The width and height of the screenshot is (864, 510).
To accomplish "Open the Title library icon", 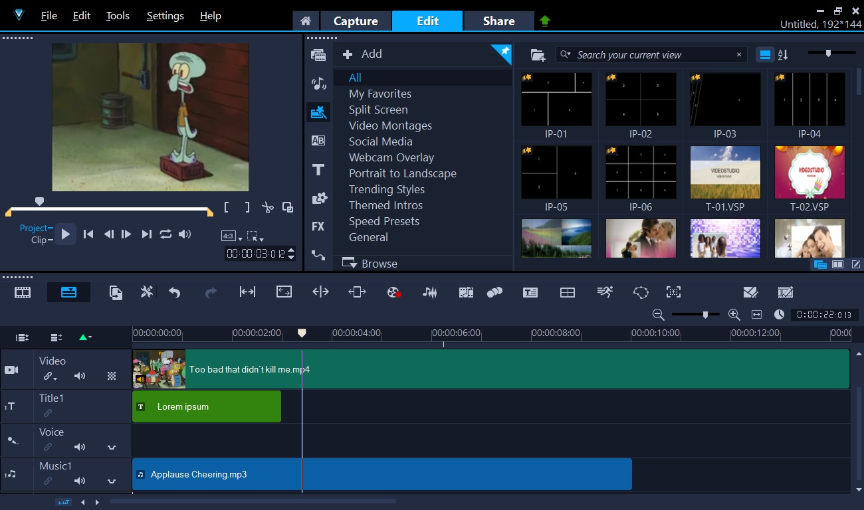I will (318, 170).
